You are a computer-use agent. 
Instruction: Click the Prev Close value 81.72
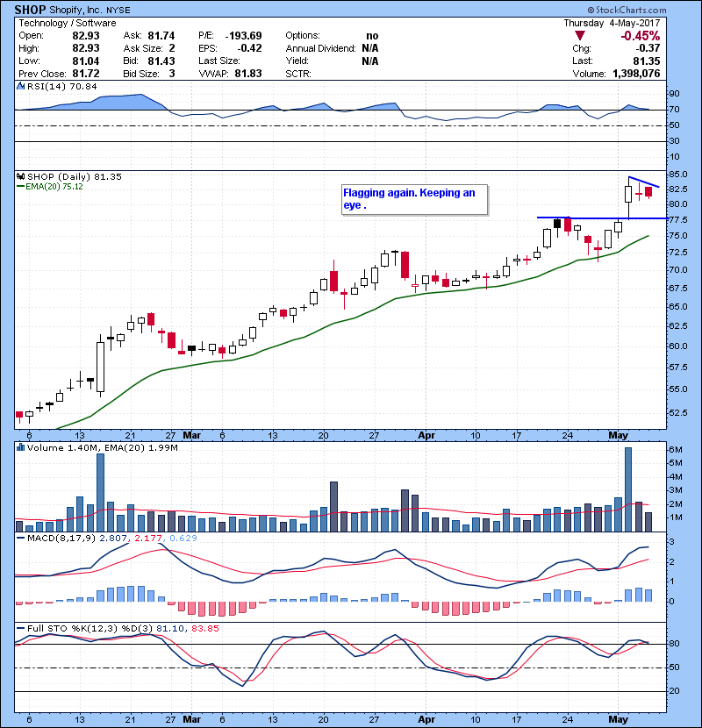[86, 74]
